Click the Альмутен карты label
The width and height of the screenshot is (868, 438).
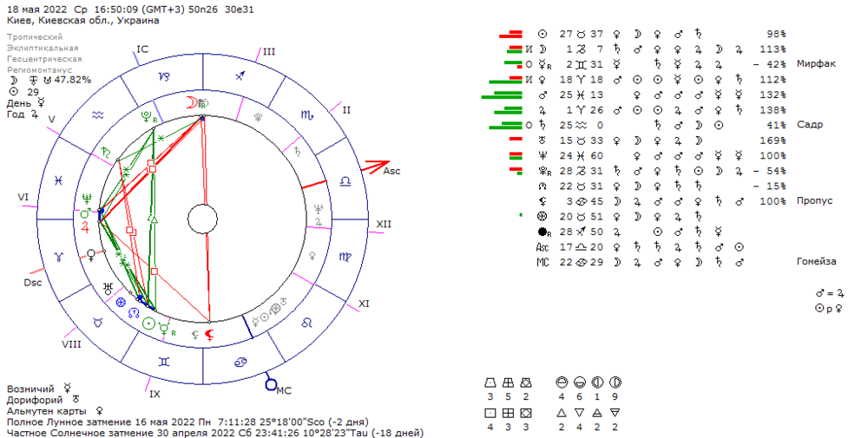click(47, 411)
